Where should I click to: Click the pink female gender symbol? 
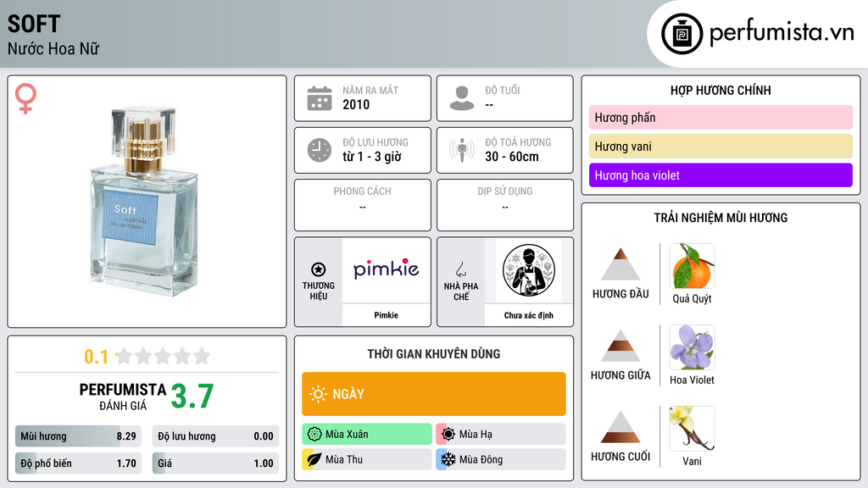[25, 98]
